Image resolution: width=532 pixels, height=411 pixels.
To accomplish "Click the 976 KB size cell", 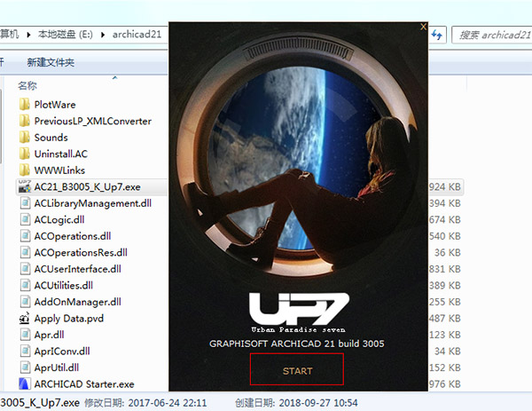I will (444, 384).
